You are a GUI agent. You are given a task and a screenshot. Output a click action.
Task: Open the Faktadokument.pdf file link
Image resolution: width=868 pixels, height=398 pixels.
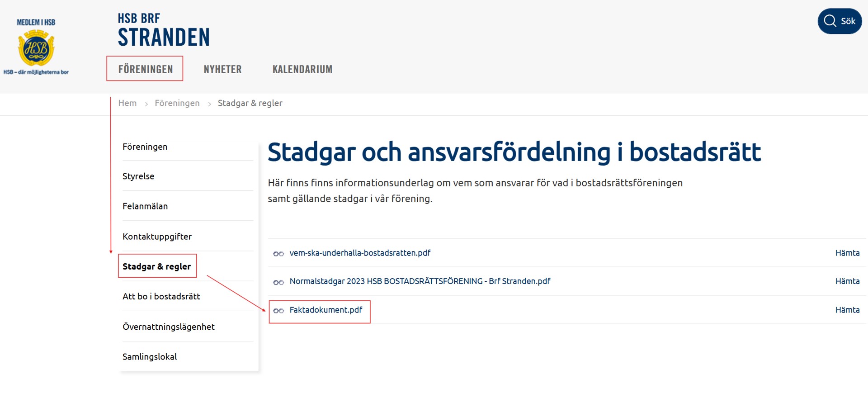pyautogui.click(x=325, y=310)
